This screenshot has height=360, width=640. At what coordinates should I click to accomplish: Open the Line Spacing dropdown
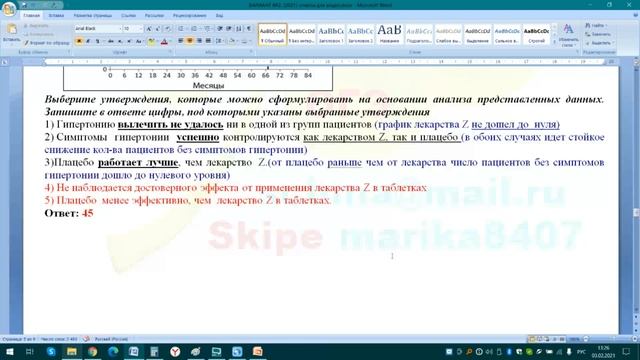coord(219,41)
